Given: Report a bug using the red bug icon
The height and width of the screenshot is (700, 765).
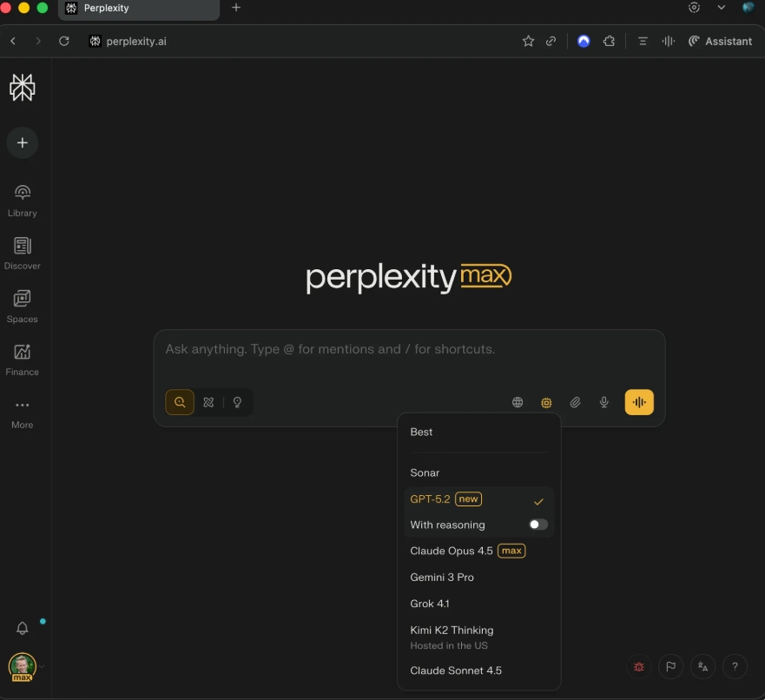Looking at the screenshot, I should pyautogui.click(x=638, y=667).
